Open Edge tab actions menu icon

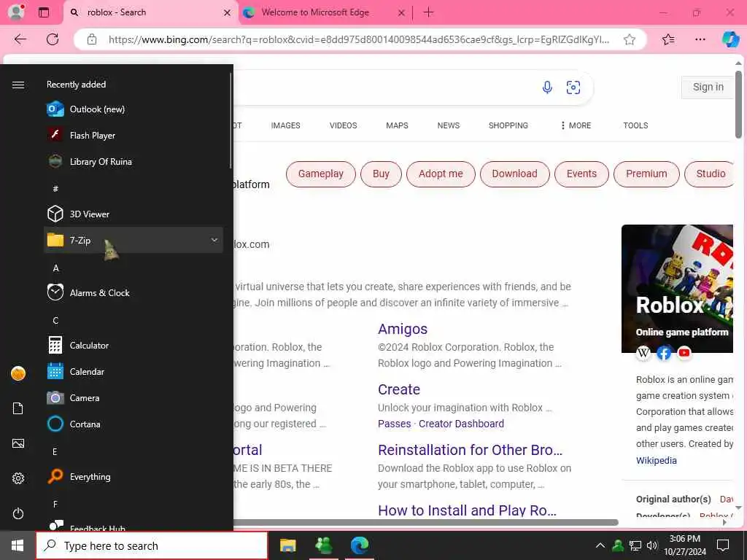pos(43,12)
